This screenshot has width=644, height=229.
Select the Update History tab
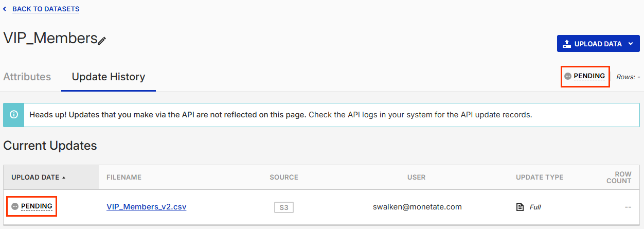pyautogui.click(x=109, y=77)
